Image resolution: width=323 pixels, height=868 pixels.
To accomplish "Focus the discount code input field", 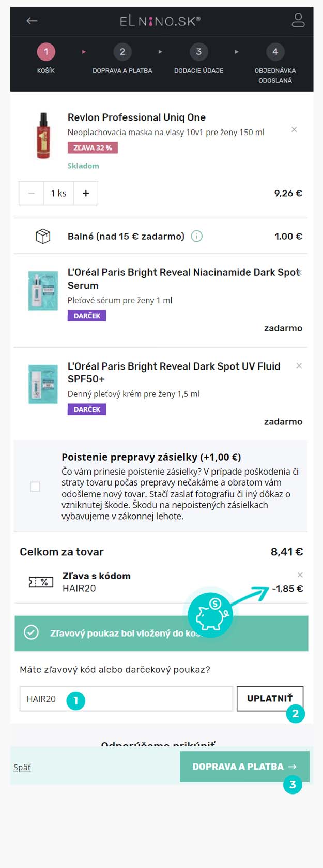I will pos(126,699).
